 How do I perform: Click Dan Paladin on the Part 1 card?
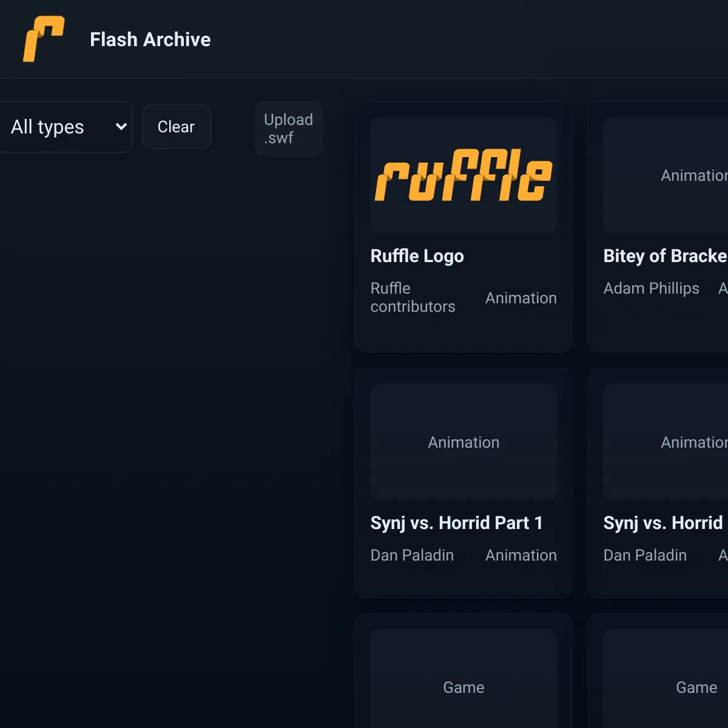[x=413, y=555]
